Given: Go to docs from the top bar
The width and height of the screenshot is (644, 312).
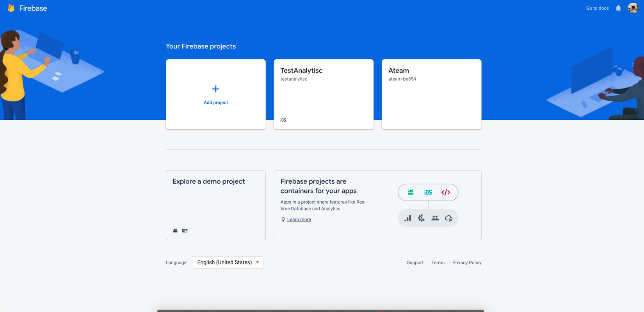Looking at the screenshot, I should (598, 8).
